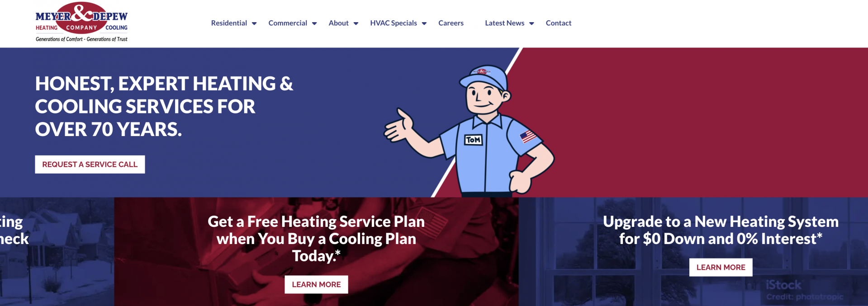The image size is (868, 306).
Task: Select the Free Heating Service Plan promo heading
Action: [316, 239]
